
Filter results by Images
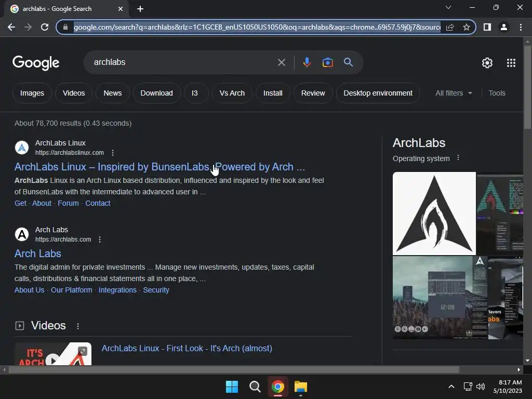[32, 93]
